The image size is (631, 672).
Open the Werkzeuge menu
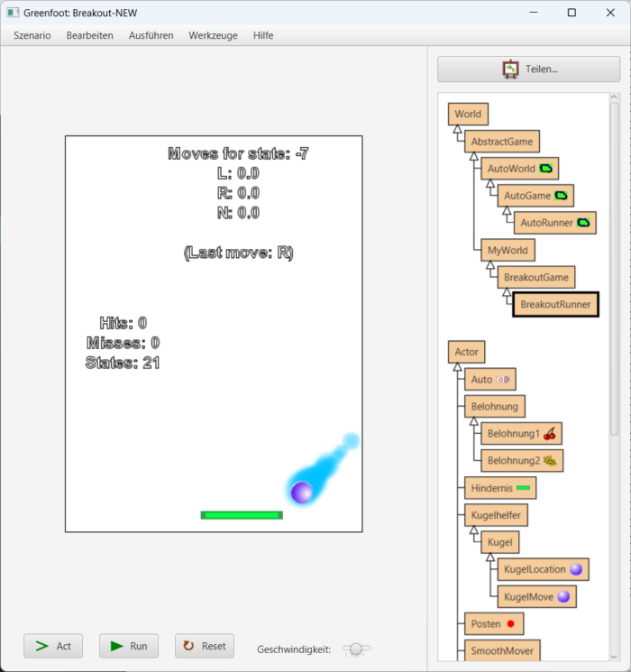(x=213, y=35)
